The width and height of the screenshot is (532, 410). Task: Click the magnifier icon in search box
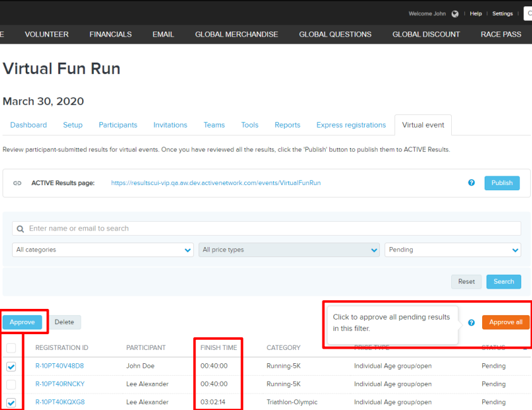pos(21,229)
